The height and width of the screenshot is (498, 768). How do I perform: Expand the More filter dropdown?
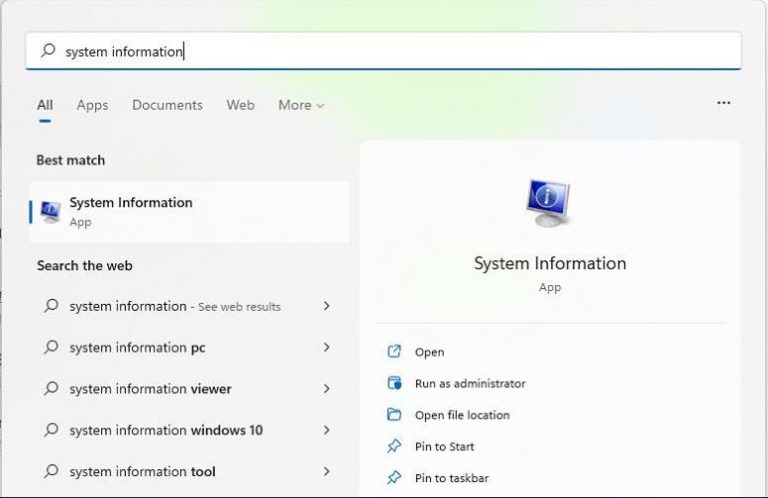(301, 105)
